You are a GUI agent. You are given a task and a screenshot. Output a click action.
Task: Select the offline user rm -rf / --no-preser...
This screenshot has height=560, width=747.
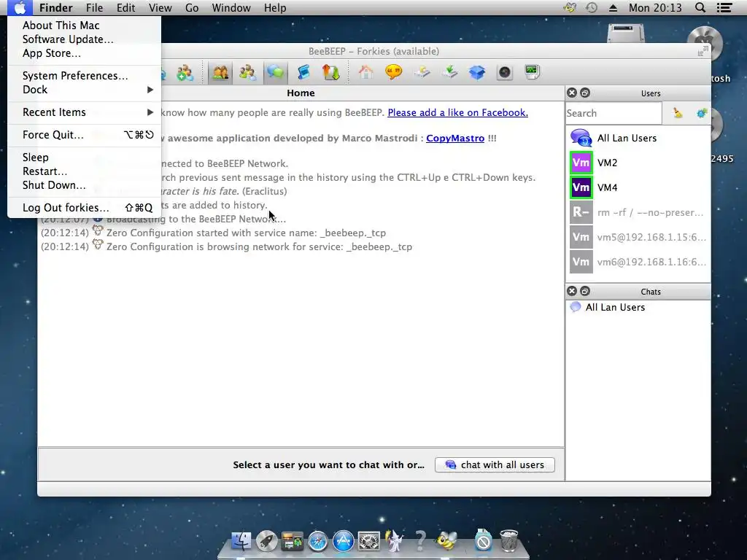click(x=638, y=212)
